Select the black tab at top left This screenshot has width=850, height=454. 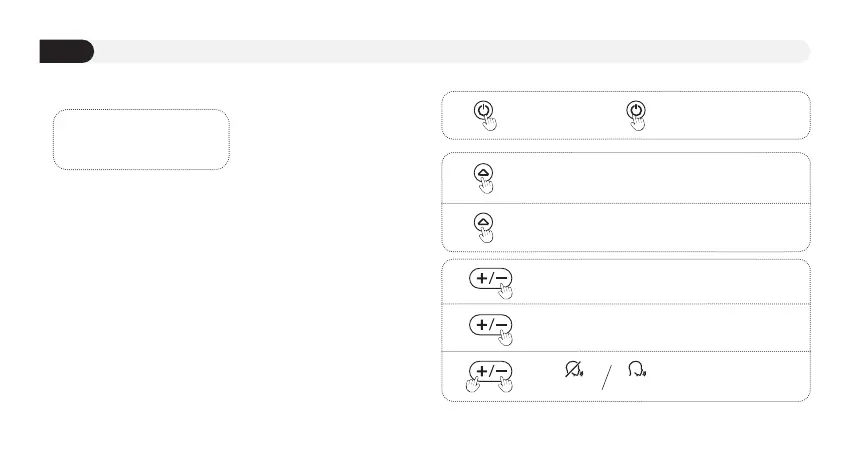pos(66,51)
